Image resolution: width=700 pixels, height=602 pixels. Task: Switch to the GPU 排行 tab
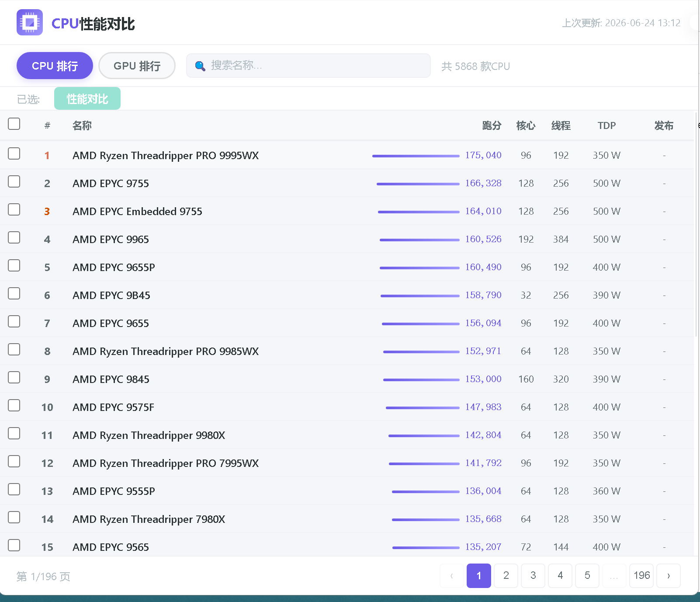click(137, 66)
